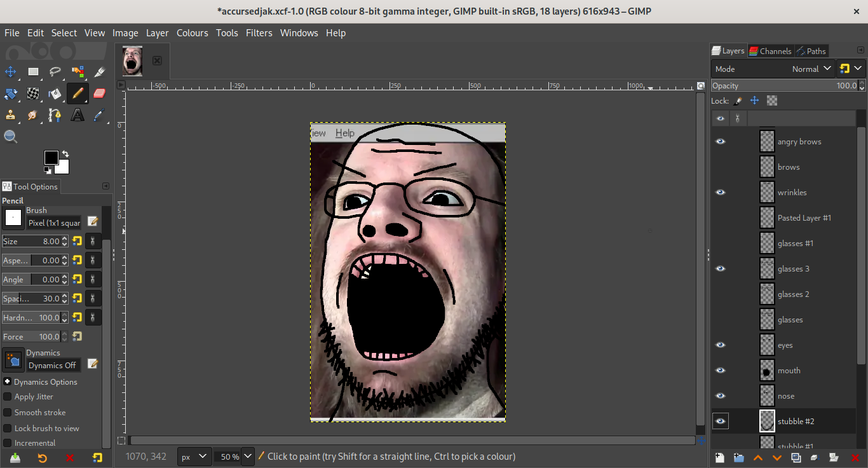Open the Filters menu
The height and width of the screenshot is (468, 868).
[x=259, y=33]
